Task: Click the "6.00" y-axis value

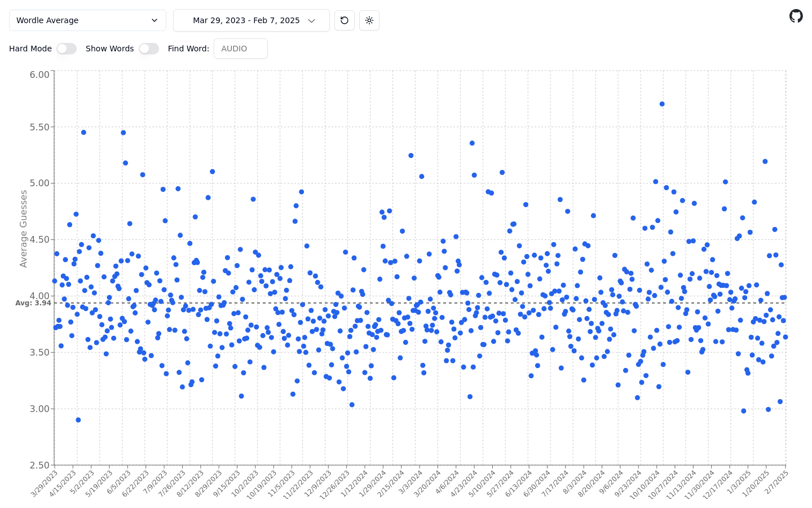Action: click(x=39, y=75)
